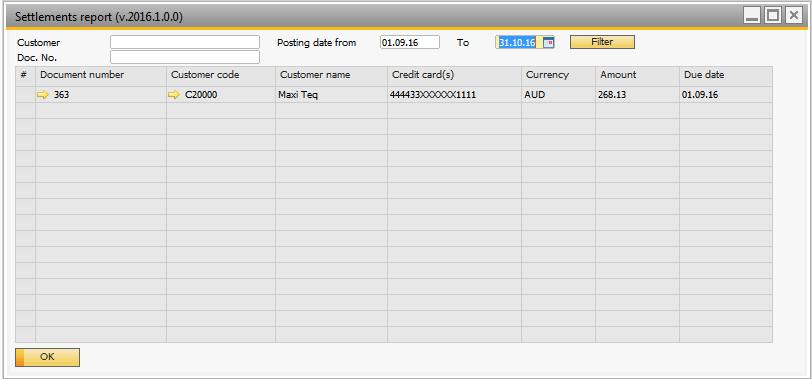The width and height of the screenshot is (812, 379).
Task: Select credit card cell 444433XXXXXX1111
Action: [x=455, y=95]
